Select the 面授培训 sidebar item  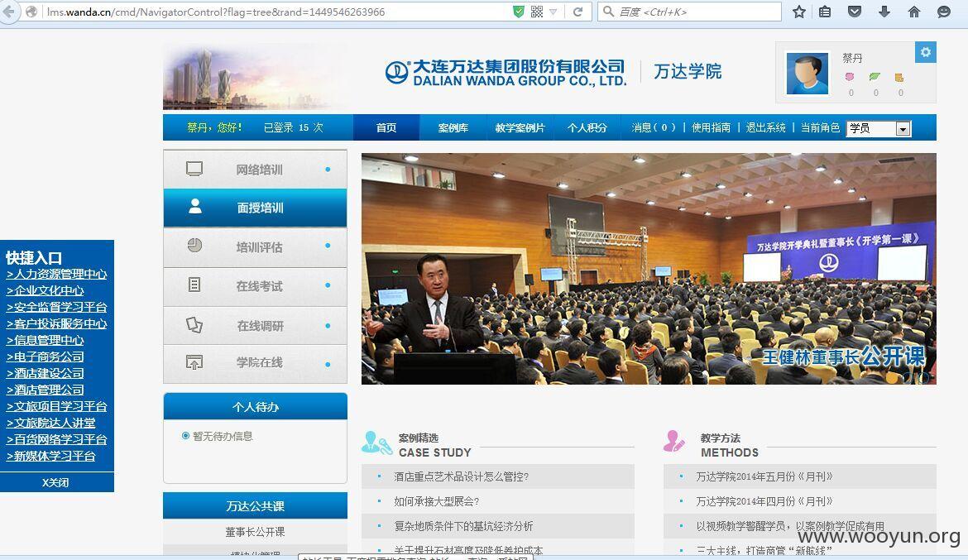point(255,208)
